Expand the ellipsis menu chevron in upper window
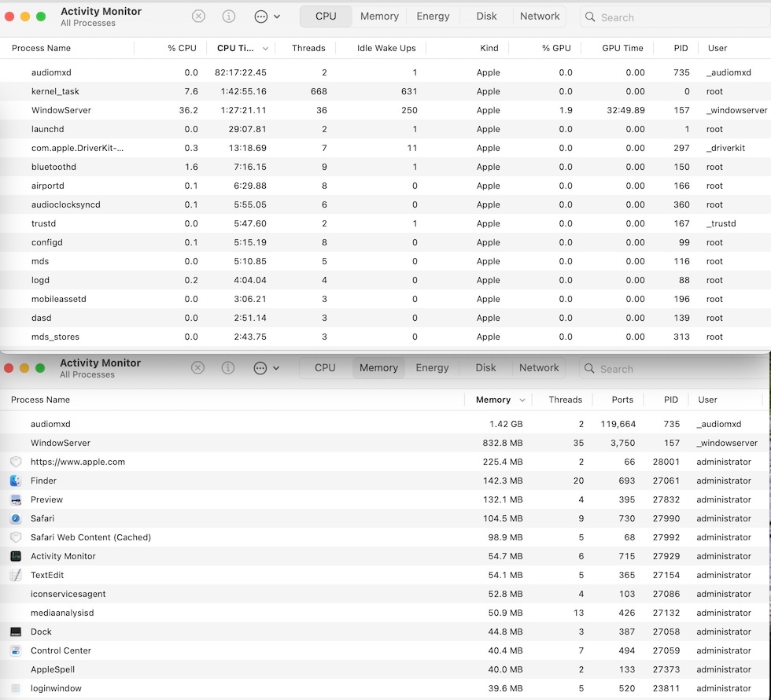The image size is (771, 700). coord(277,17)
